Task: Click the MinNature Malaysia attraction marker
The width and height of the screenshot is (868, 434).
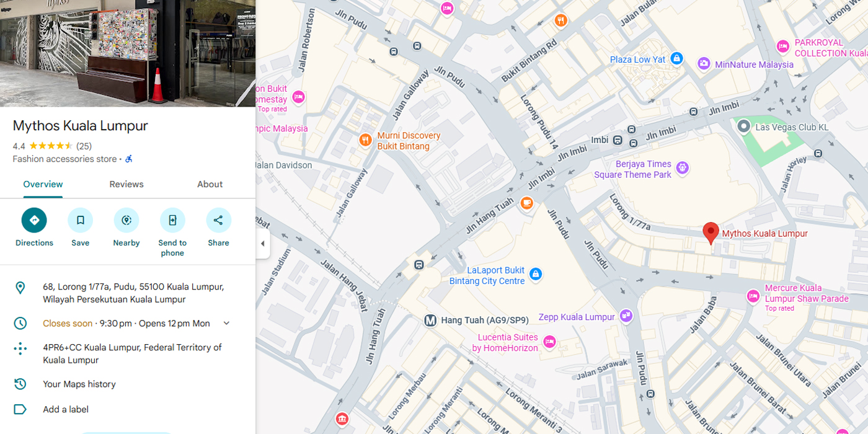Action: pyautogui.click(x=704, y=63)
